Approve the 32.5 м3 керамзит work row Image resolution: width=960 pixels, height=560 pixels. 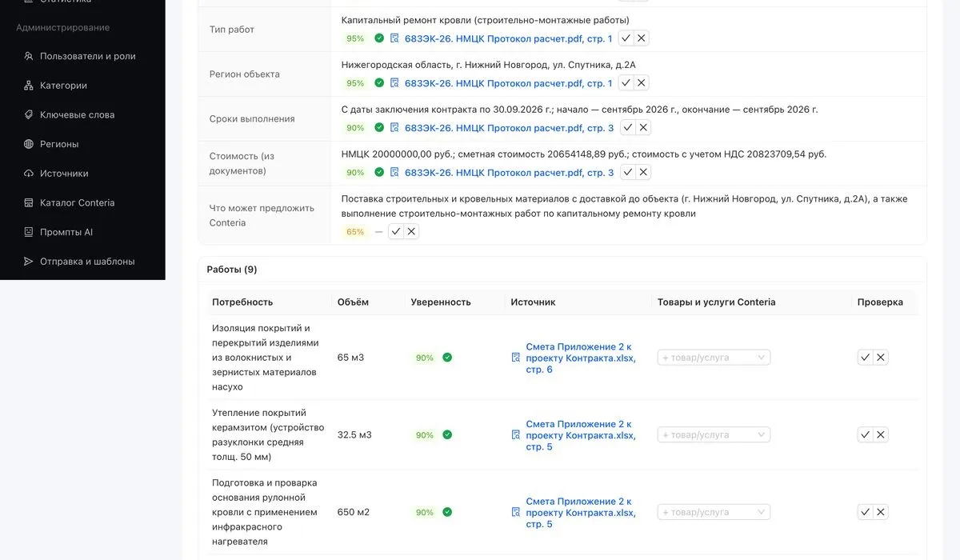point(865,435)
